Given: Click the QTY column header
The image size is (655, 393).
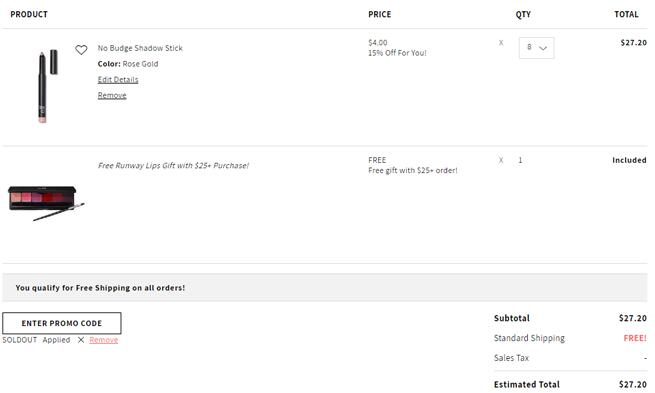Looking at the screenshot, I should (523, 14).
